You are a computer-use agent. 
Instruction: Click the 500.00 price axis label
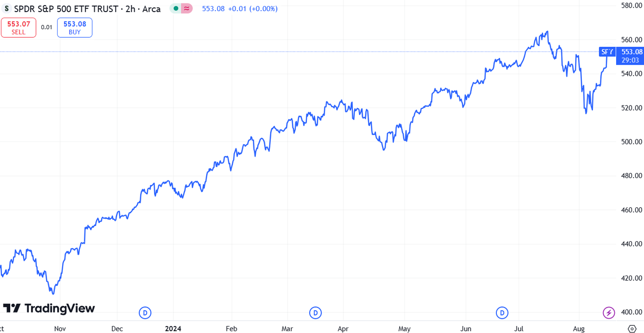click(x=631, y=142)
